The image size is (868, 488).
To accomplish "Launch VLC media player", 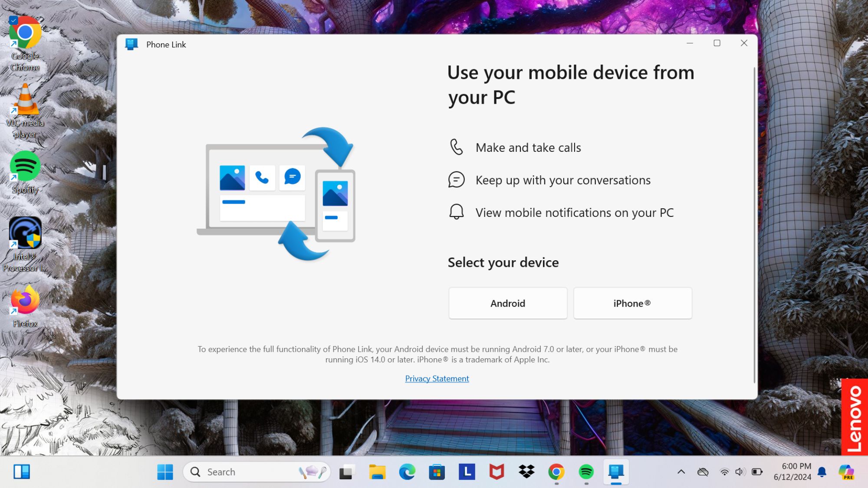I will point(25,110).
